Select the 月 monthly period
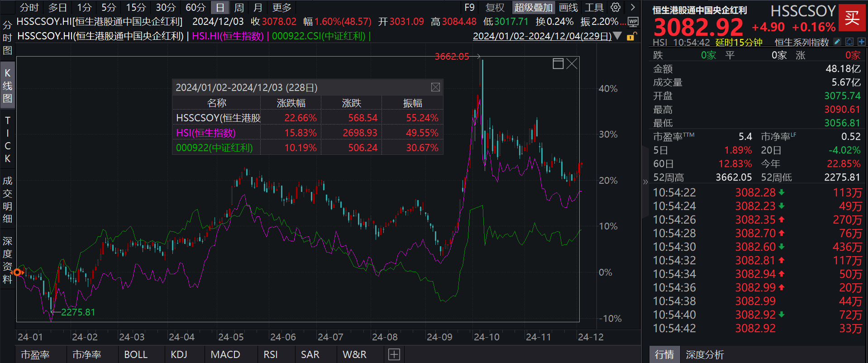This screenshot has height=363, width=868. click(258, 7)
